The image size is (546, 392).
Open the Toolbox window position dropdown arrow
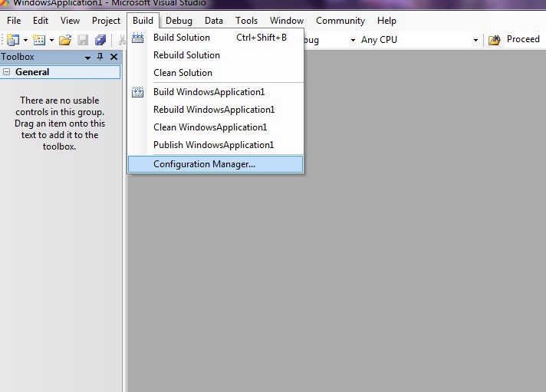(87, 58)
